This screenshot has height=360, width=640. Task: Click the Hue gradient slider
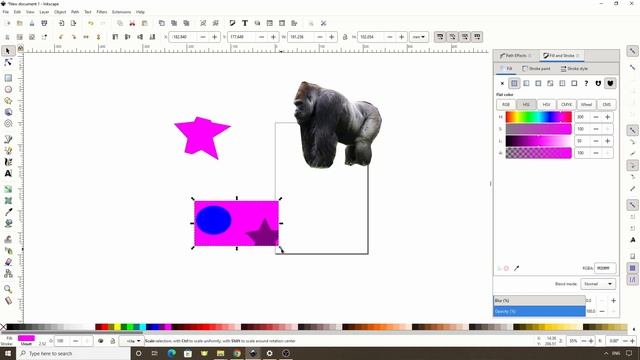[538, 117]
